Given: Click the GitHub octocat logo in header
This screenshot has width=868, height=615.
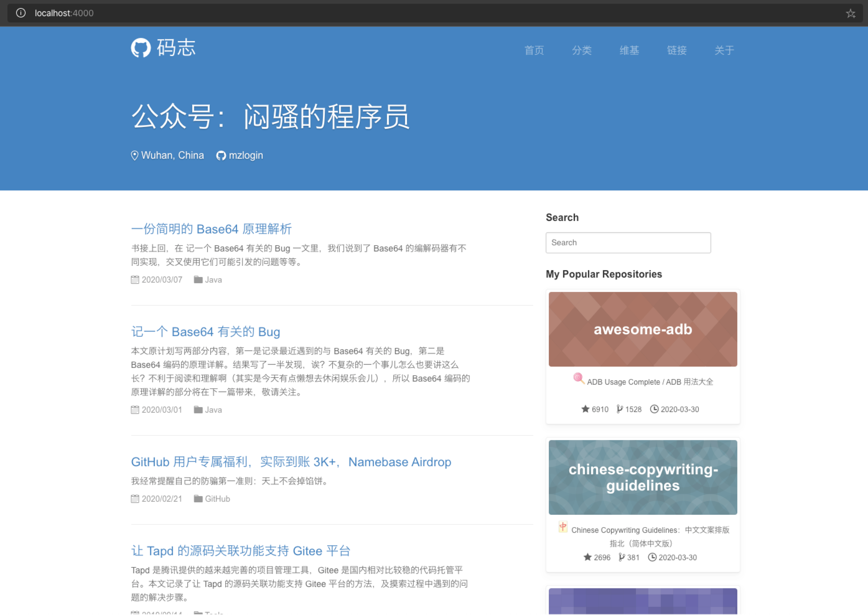Looking at the screenshot, I should pos(141,48).
